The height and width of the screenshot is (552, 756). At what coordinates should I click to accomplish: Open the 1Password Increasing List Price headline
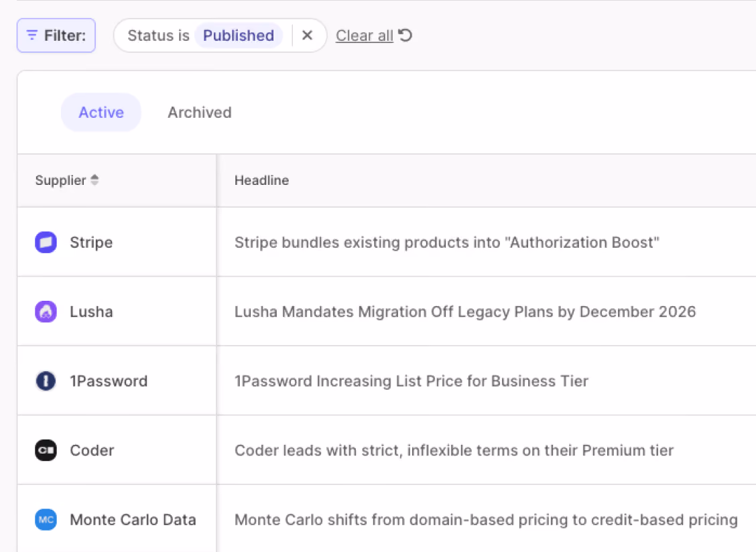(x=412, y=381)
